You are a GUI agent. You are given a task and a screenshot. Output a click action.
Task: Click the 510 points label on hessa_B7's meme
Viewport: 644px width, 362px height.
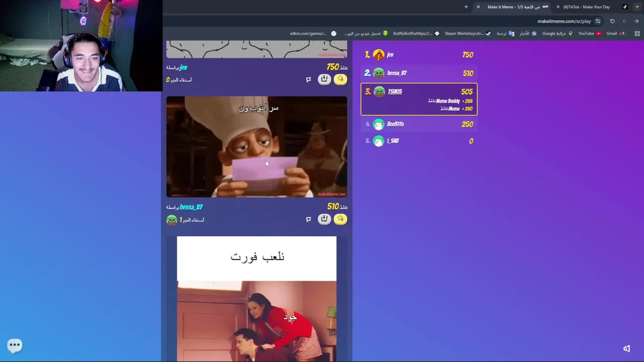click(337, 207)
